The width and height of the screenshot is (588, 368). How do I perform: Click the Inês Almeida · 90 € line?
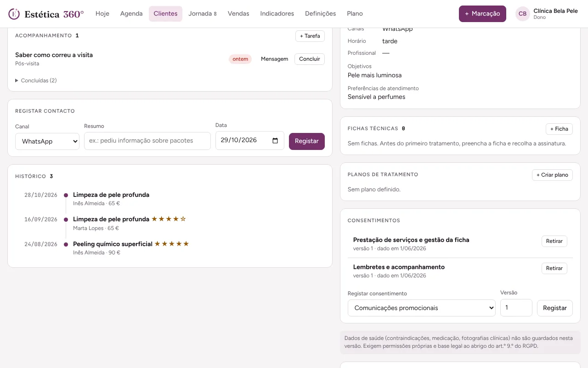[x=96, y=253]
